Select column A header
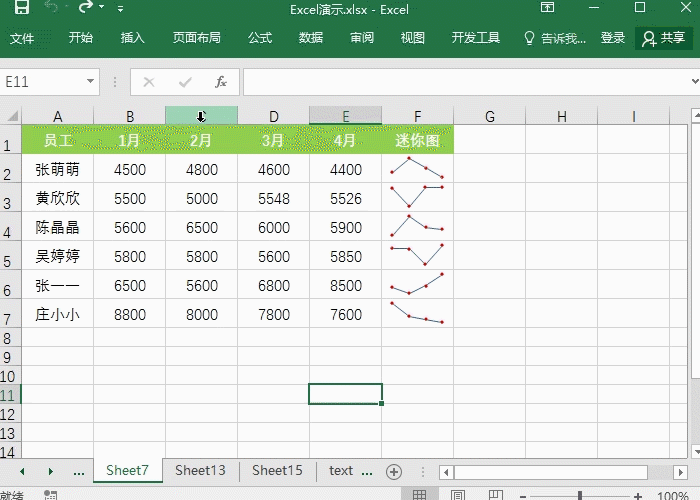Screen dimensions: 700x500 tap(58, 116)
